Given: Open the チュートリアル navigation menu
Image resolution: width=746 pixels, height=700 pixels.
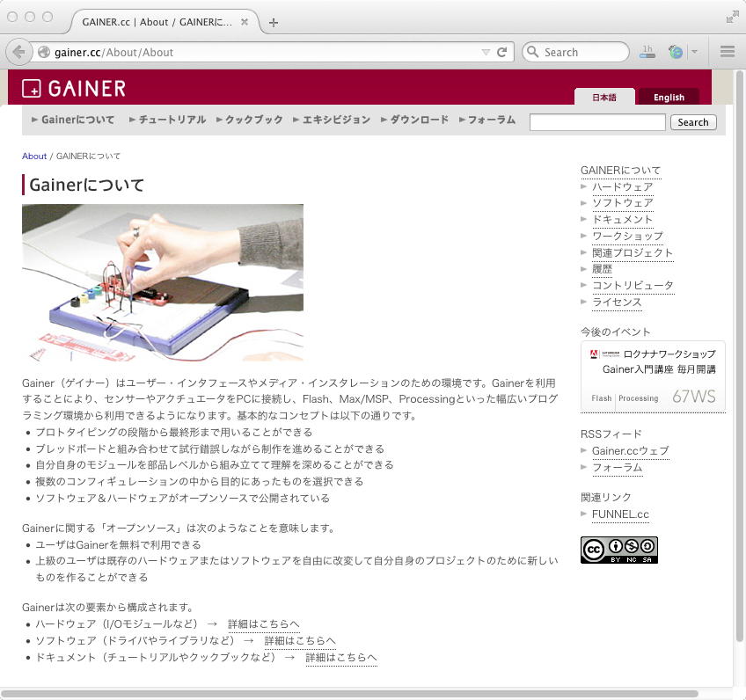Looking at the screenshot, I should 167,120.
